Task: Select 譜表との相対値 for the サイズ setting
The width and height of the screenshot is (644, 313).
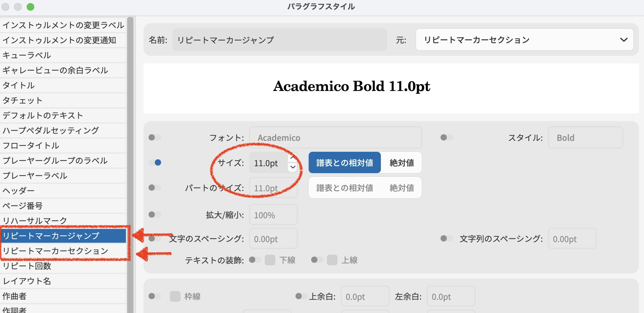Action: (x=344, y=163)
